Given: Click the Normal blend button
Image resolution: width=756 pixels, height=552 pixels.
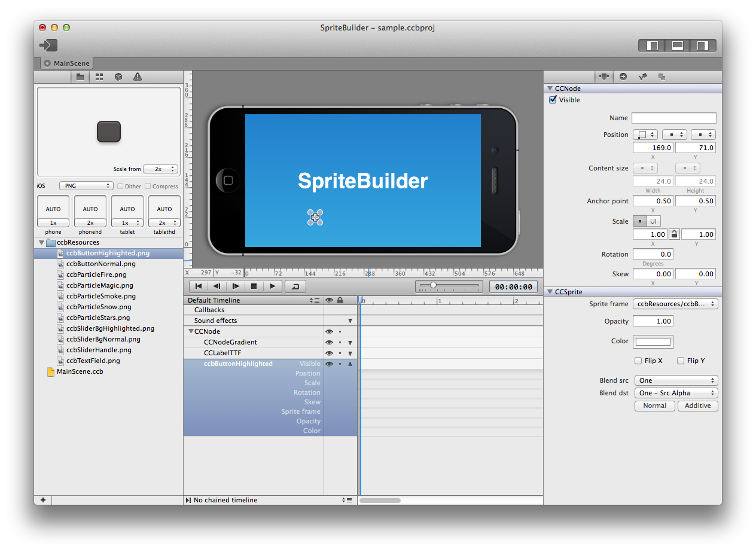Looking at the screenshot, I should 655,405.
